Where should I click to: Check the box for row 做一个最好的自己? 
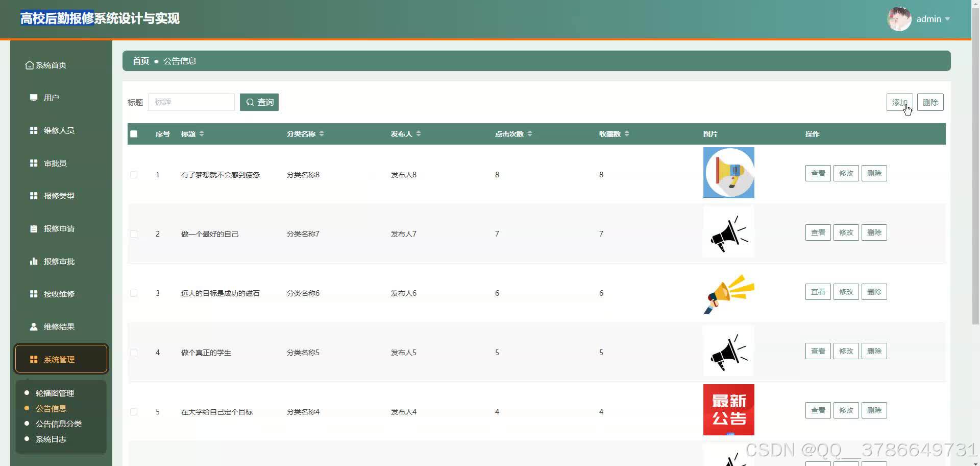(x=134, y=234)
